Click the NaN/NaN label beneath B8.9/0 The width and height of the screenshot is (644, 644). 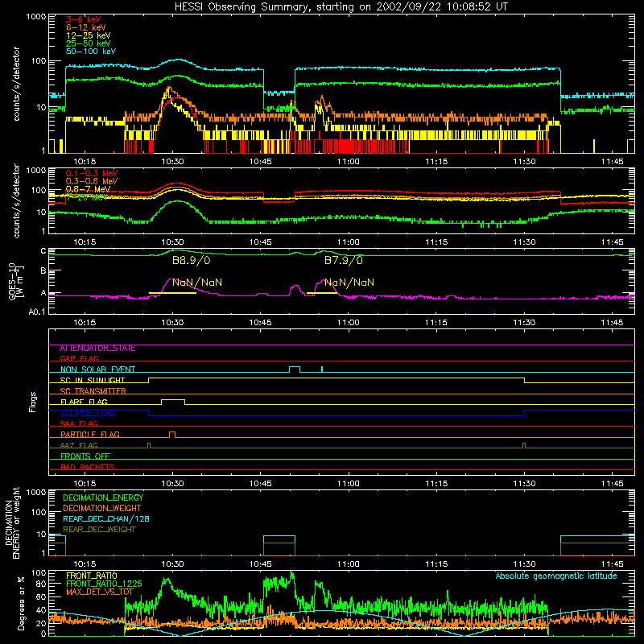(197, 283)
